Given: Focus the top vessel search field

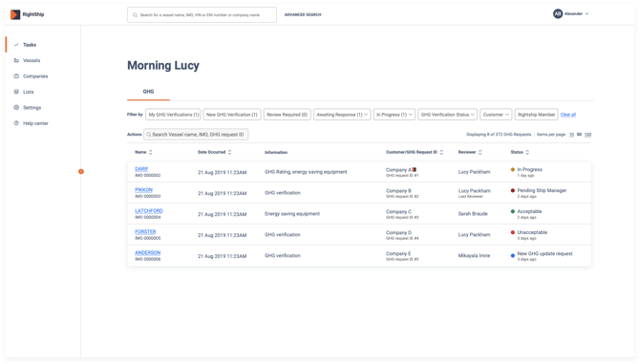Looking at the screenshot, I should (203, 15).
